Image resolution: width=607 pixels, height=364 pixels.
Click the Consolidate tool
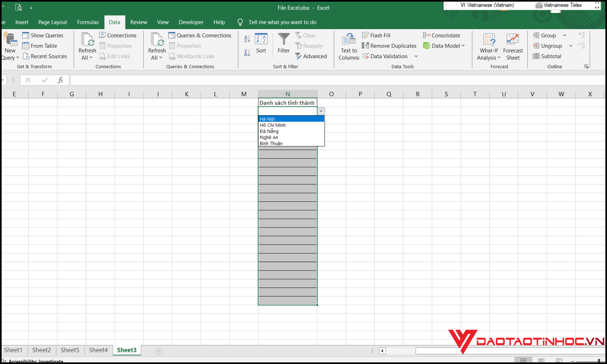(441, 35)
